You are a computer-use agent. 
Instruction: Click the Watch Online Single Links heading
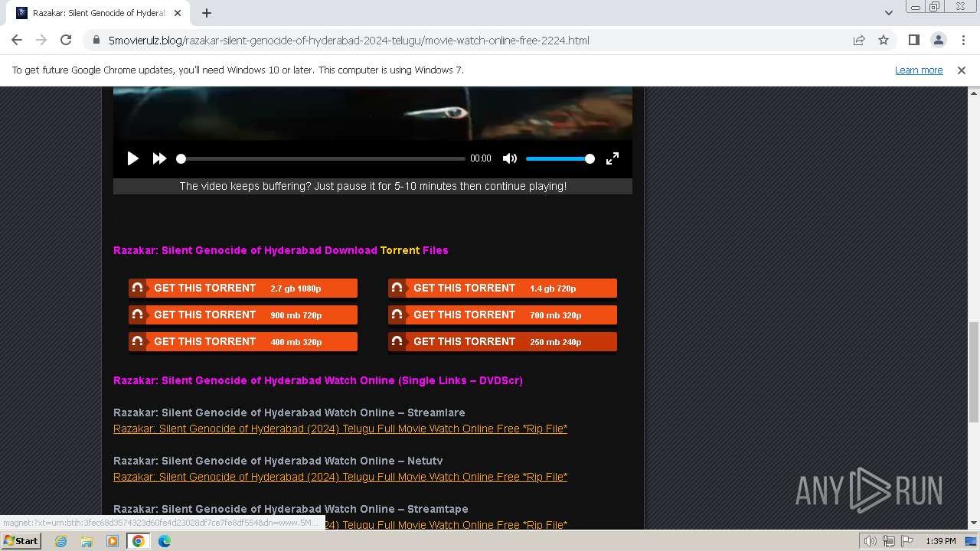click(x=318, y=380)
